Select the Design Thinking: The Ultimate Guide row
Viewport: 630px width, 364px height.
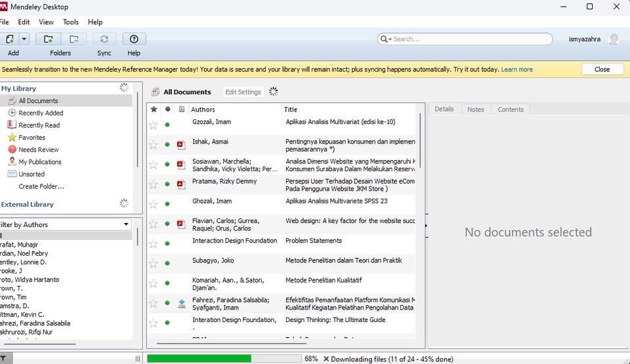(x=282, y=323)
